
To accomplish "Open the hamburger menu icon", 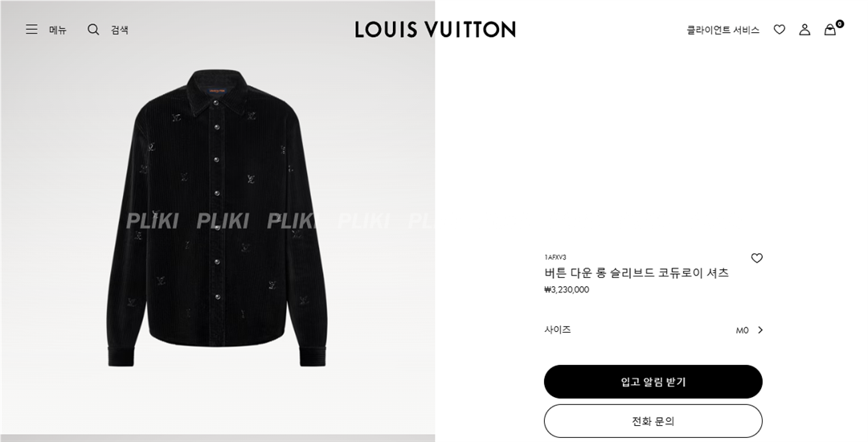I will 31,29.
